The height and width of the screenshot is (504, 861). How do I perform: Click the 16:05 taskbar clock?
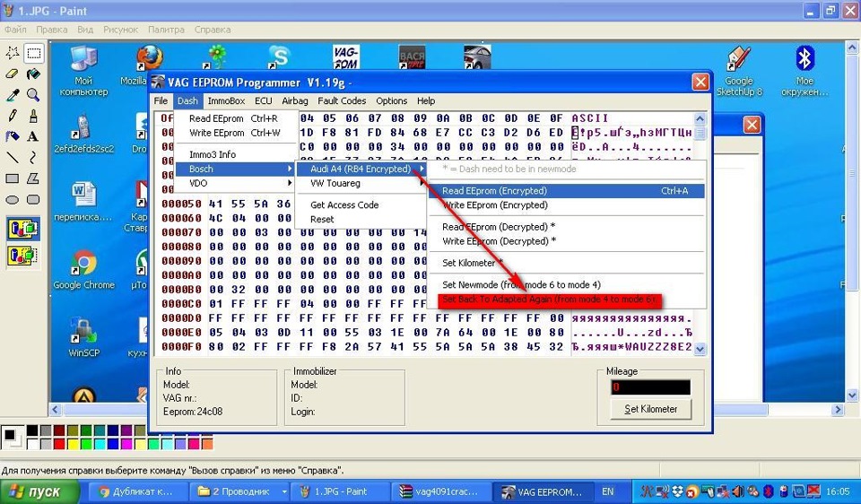tap(838, 491)
